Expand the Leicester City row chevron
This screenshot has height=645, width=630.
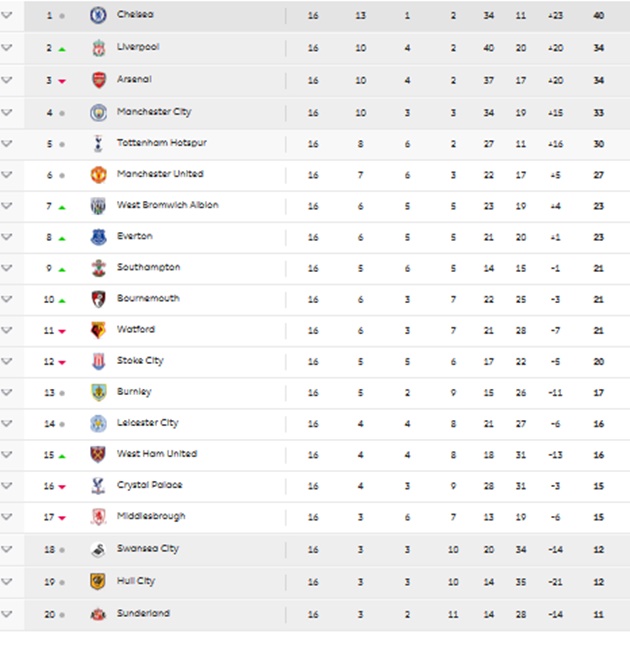8,424
